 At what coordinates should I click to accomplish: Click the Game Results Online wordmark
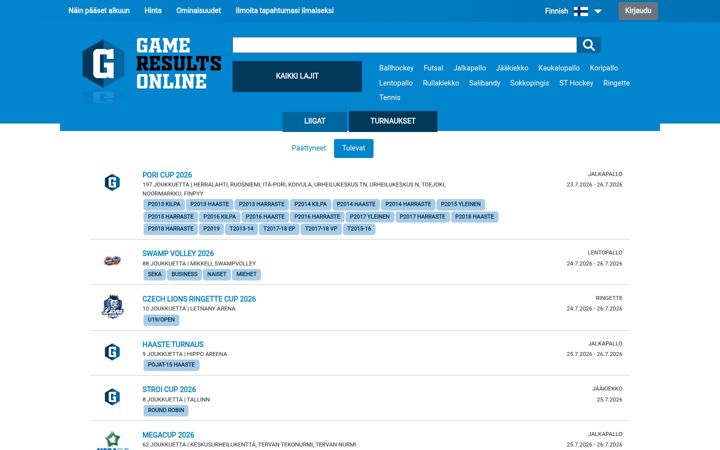179,63
